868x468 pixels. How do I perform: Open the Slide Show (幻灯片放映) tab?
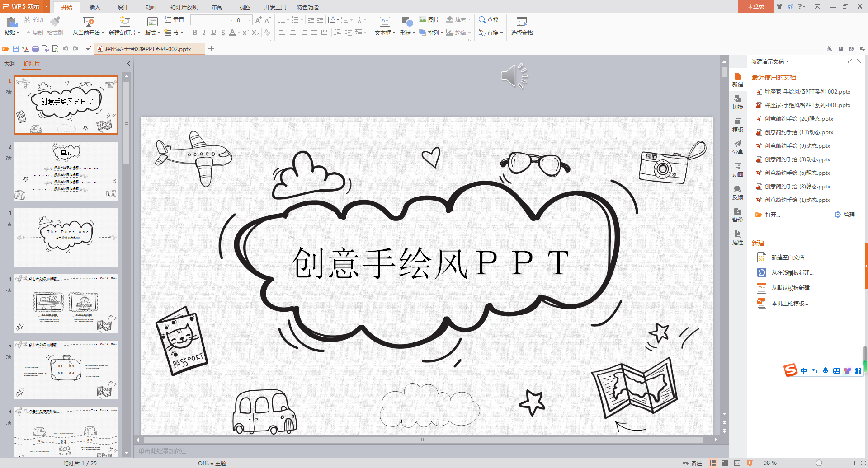point(184,7)
